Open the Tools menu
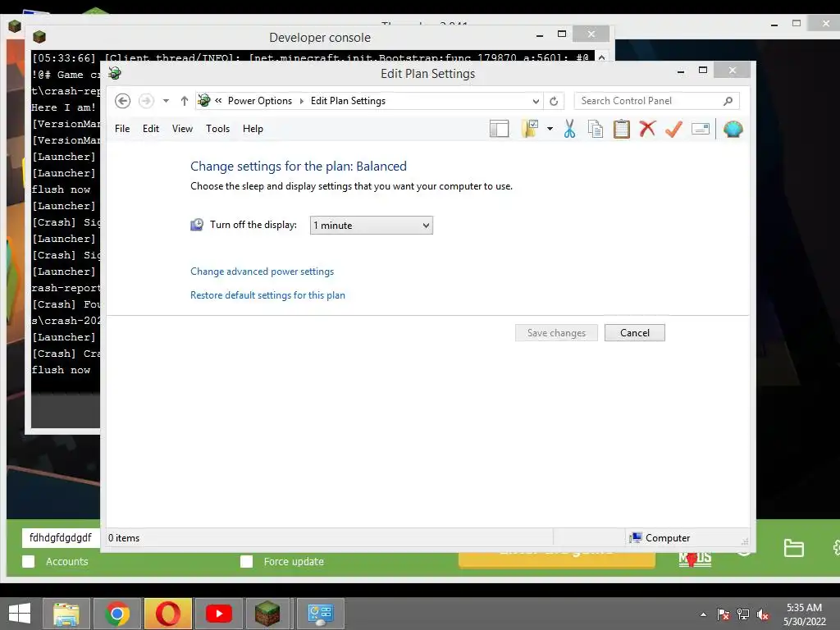 217,129
